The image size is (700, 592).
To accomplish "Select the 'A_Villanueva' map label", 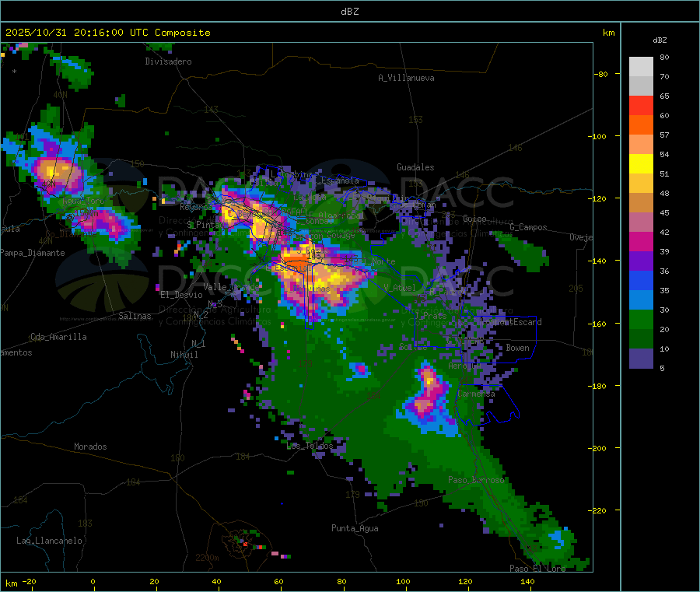I will (406, 78).
